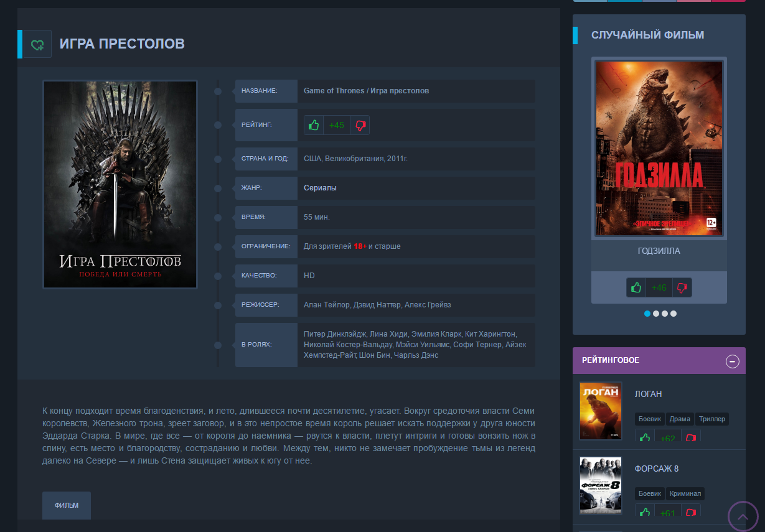Open the Логан movie title
Screen dimensions: 765x532
tap(648, 394)
